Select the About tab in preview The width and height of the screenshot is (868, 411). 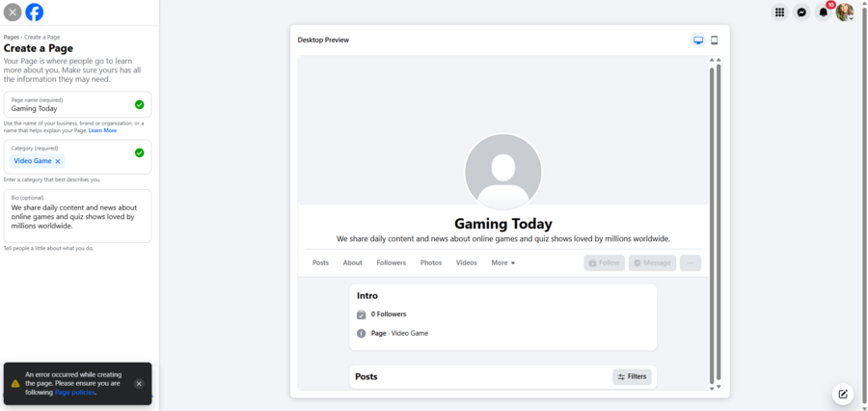click(353, 262)
